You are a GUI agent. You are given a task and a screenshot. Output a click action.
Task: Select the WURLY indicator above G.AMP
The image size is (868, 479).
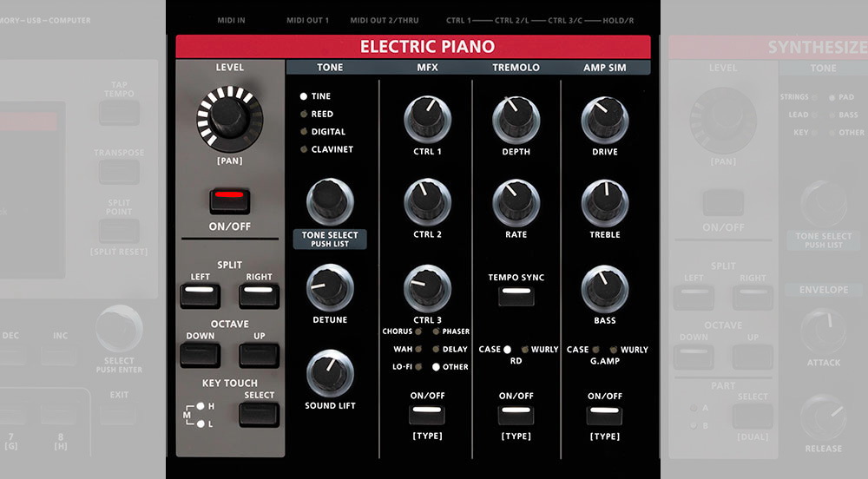point(614,350)
